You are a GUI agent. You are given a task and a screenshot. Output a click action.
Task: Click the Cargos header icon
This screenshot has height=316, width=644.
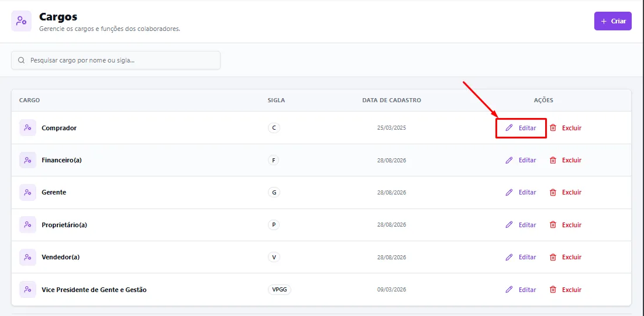[22, 21]
